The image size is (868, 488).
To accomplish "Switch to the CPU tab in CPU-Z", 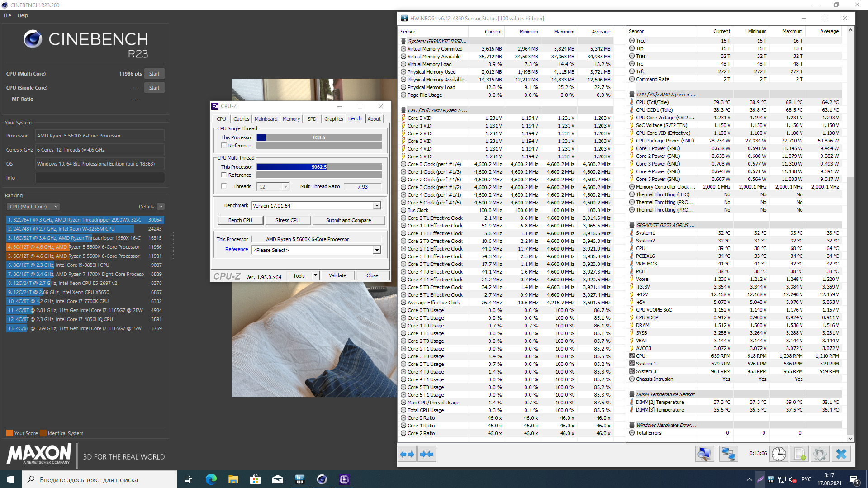I will 221,119.
